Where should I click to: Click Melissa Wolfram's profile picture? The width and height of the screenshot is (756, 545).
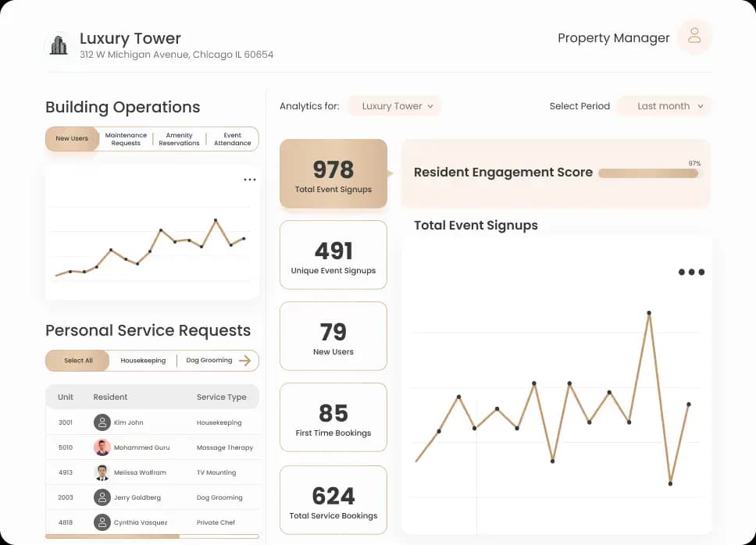102,472
